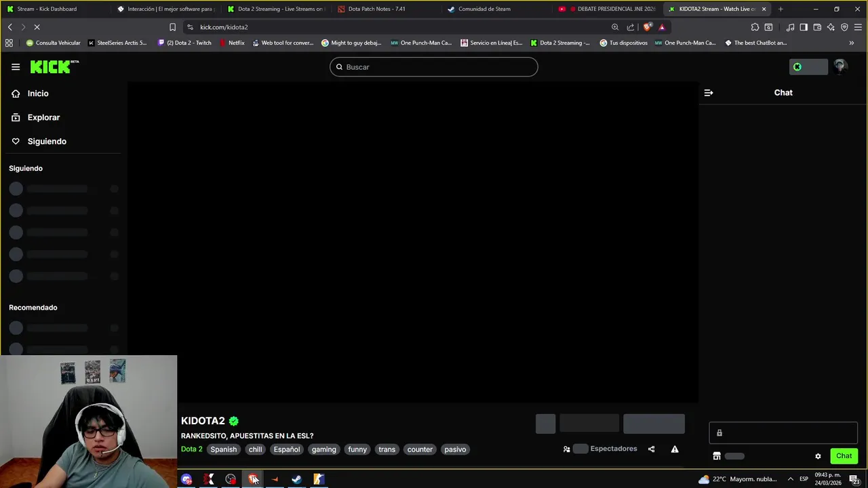Select the counter tag
868x488 pixels.
pos(420,449)
